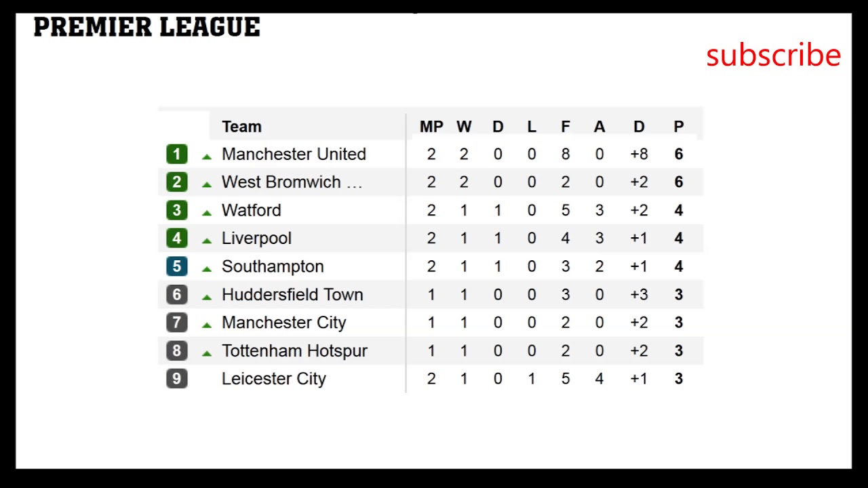Click the position 3 rank badge
868x488 pixels.
(x=176, y=210)
